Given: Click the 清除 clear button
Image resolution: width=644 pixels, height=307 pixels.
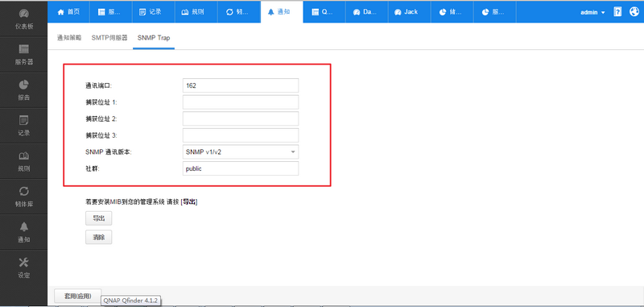Looking at the screenshot, I should pos(98,237).
